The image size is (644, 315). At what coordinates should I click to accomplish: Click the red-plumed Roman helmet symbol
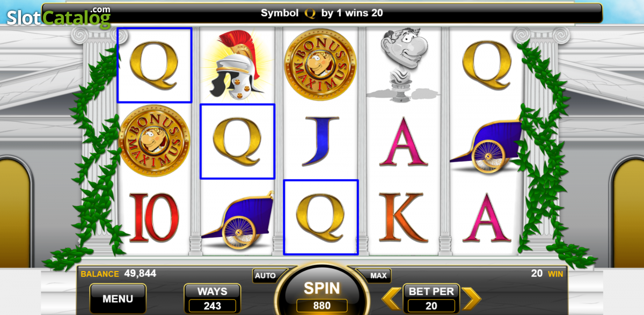pos(237,65)
